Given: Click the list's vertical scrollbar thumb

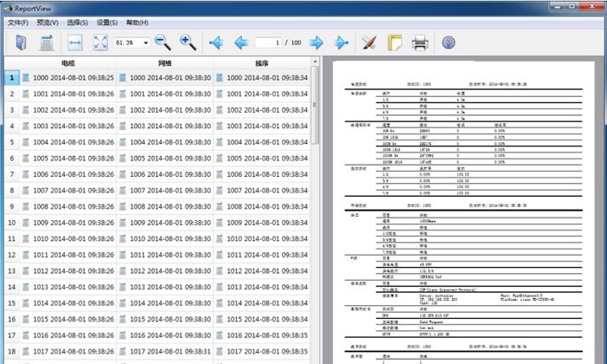Looking at the screenshot, I should (315, 105).
